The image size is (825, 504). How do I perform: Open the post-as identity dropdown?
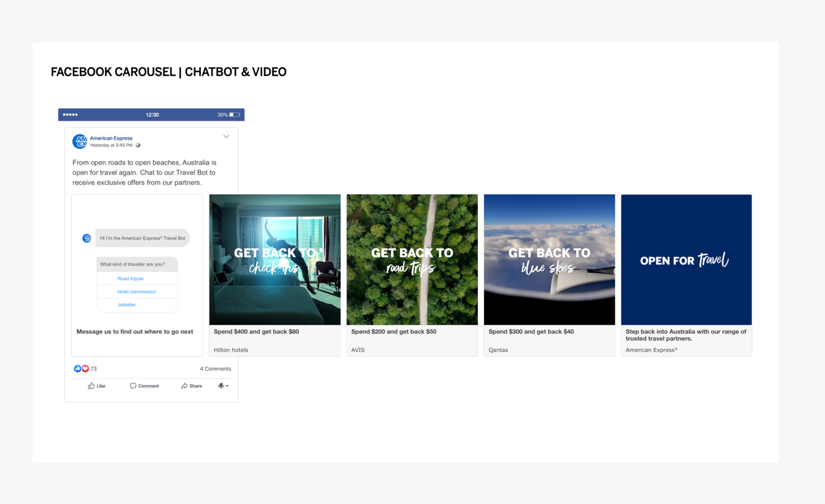pyautogui.click(x=223, y=386)
